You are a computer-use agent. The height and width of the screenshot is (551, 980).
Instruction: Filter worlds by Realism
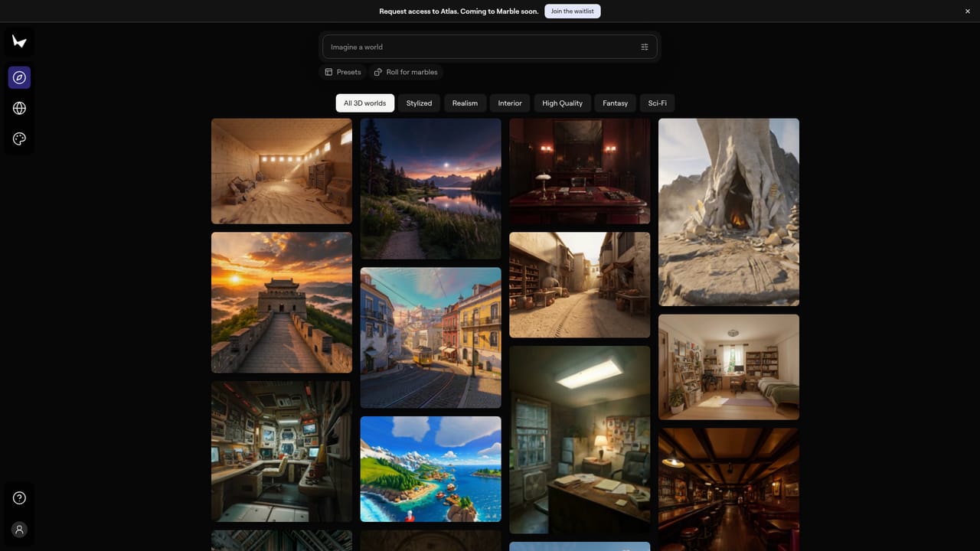click(465, 103)
